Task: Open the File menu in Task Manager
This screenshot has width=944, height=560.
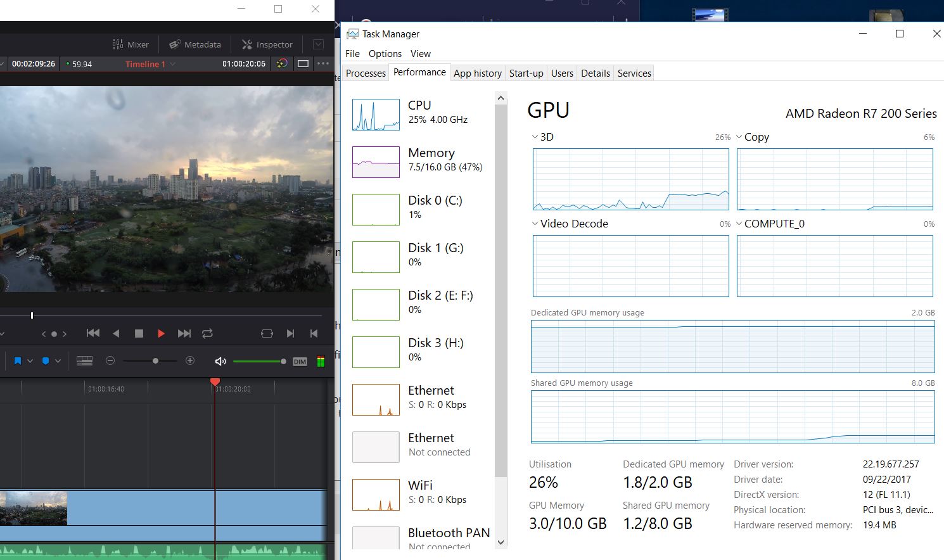Action: tap(352, 54)
